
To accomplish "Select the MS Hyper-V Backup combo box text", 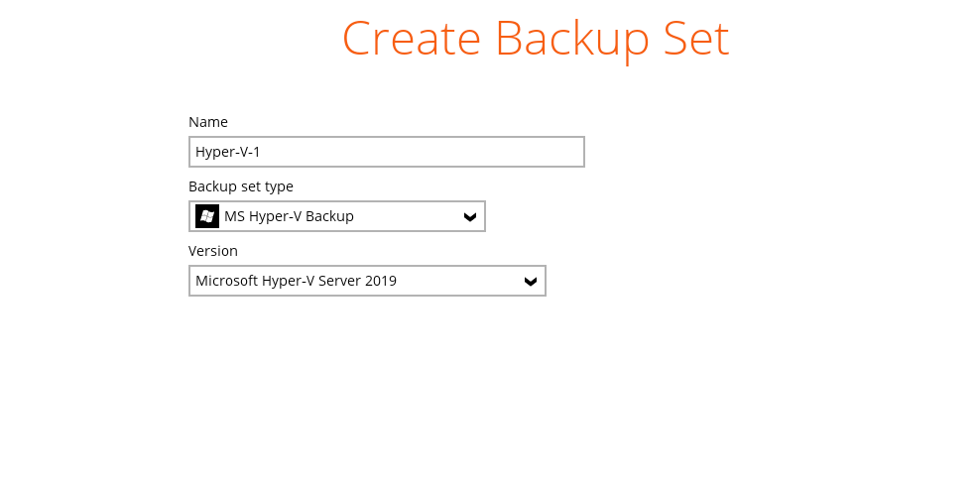I will [x=289, y=216].
